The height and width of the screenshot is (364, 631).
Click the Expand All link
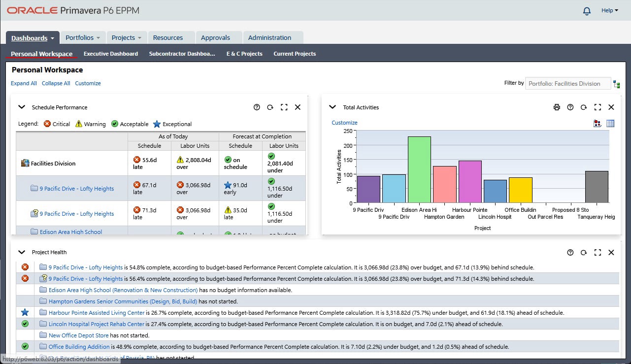pos(24,83)
